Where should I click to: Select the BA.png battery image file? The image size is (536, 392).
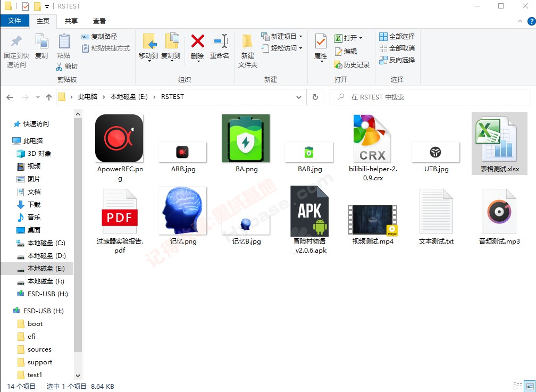(246, 144)
